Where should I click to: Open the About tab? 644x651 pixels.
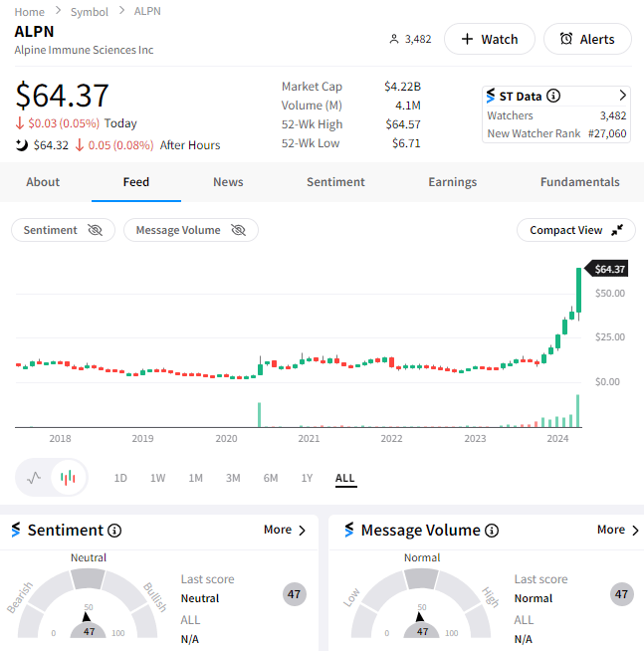click(43, 182)
